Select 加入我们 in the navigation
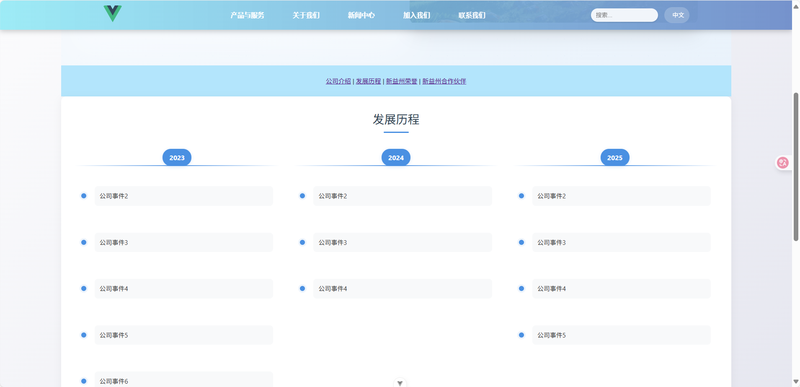800x387 pixels. tap(416, 15)
